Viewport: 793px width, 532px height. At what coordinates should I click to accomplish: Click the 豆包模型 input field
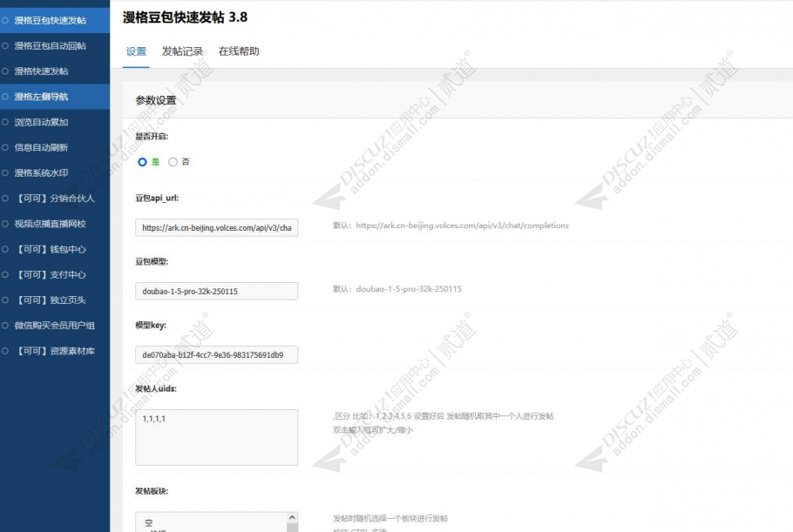(216, 291)
